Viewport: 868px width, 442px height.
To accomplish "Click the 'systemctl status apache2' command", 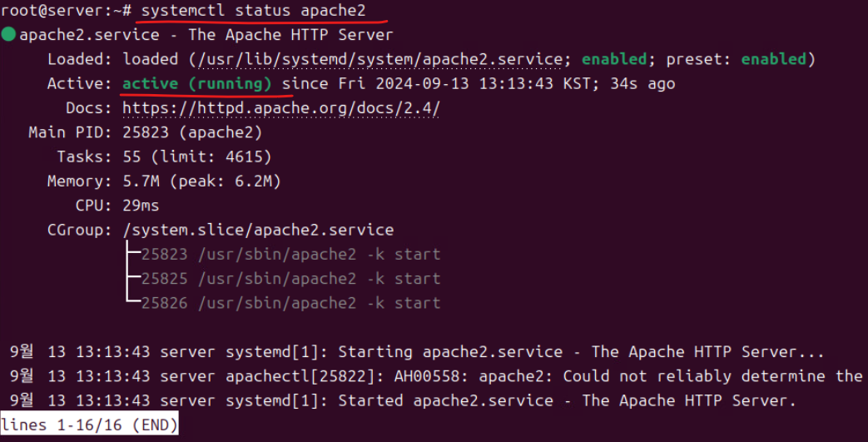I will click(254, 11).
